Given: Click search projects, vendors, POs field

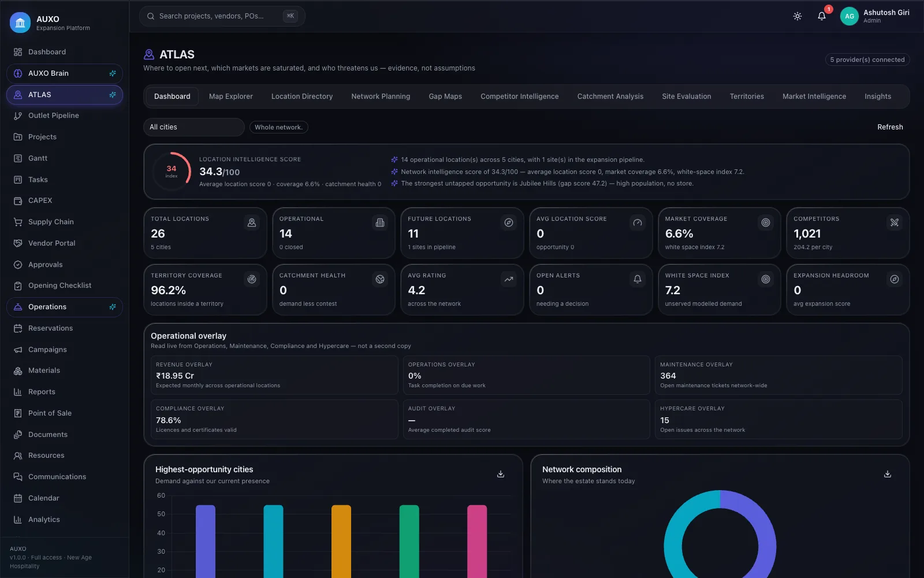Looking at the screenshot, I should [x=222, y=16].
